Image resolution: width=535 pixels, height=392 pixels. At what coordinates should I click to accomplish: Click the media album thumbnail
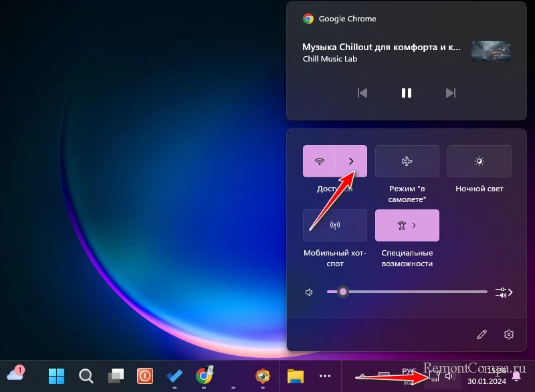(491, 52)
